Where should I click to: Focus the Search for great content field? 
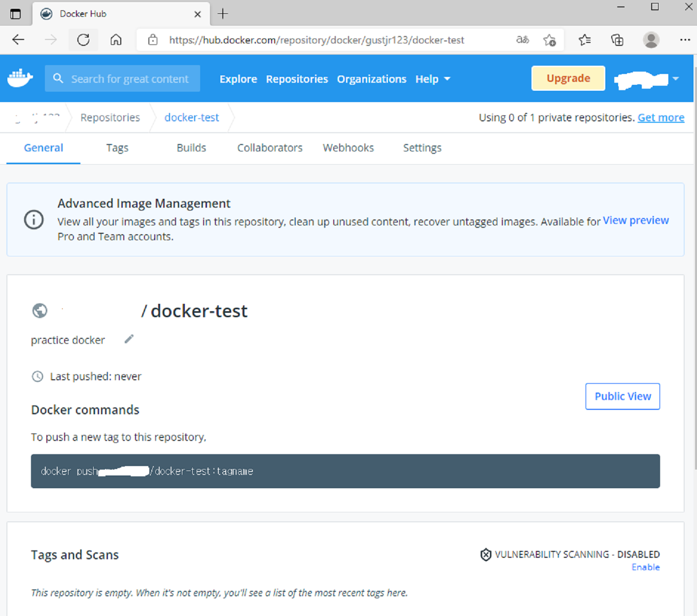pos(122,78)
